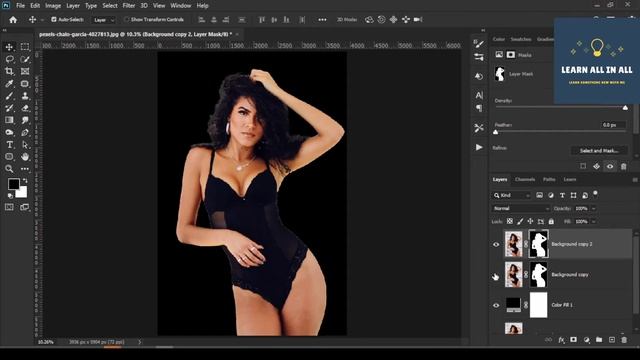Image resolution: width=640 pixels, height=360 pixels.
Task: Toggle Show Transform Controls checkbox
Action: pyautogui.click(x=126, y=19)
